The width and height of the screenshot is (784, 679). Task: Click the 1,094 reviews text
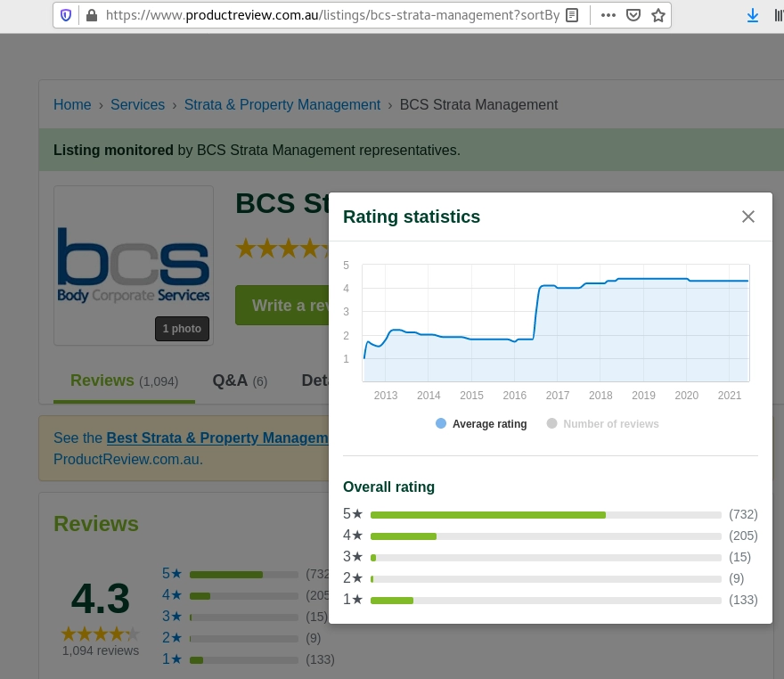tap(101, 650)
